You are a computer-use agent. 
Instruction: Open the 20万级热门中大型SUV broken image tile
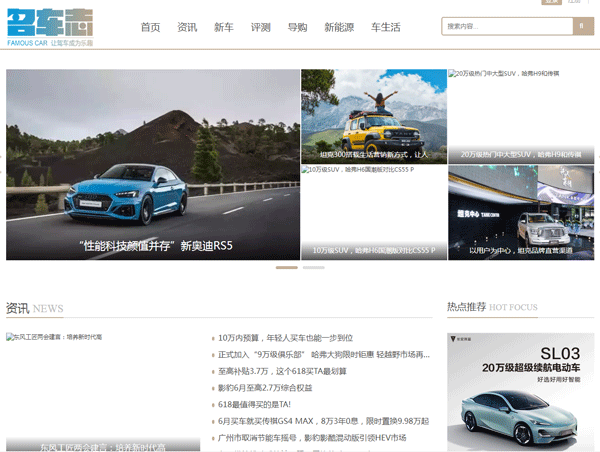(x=521, y=116)
